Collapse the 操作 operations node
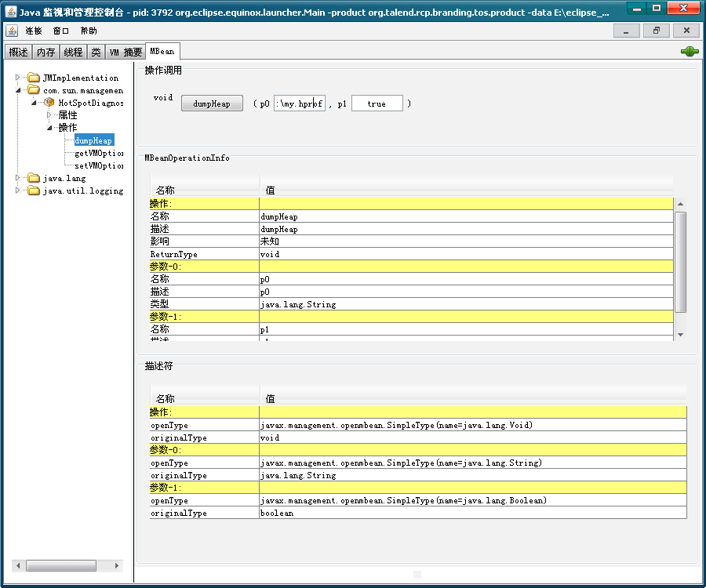Viewport: 706px width, 588px height. 49,128
